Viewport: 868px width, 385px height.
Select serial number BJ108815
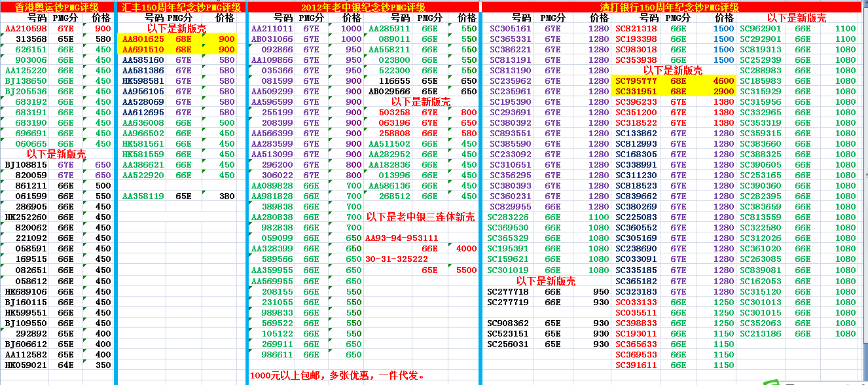pyautogui.click(x=26, y=165)
